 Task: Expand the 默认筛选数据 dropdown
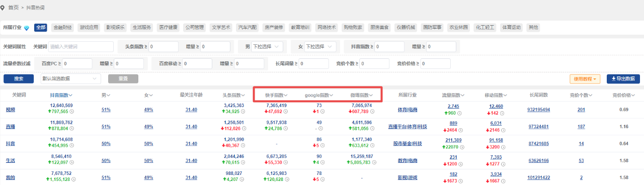[x=71, y=78]
